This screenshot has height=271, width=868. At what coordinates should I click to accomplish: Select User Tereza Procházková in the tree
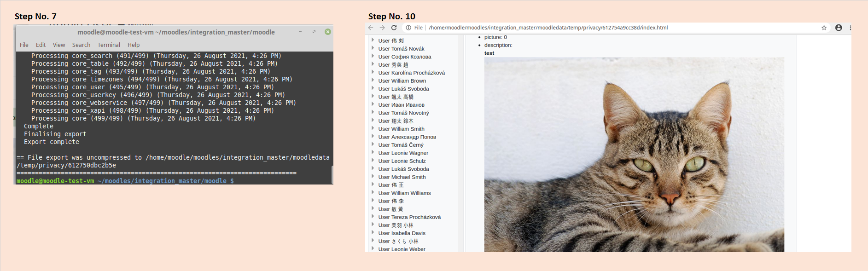coord(409,217)
